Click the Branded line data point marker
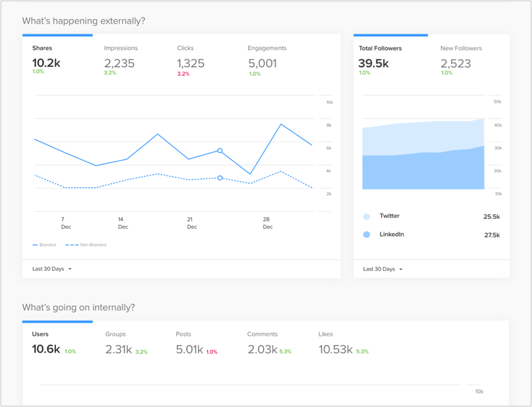Screen dimensions: 532x407 coord(220,151)
